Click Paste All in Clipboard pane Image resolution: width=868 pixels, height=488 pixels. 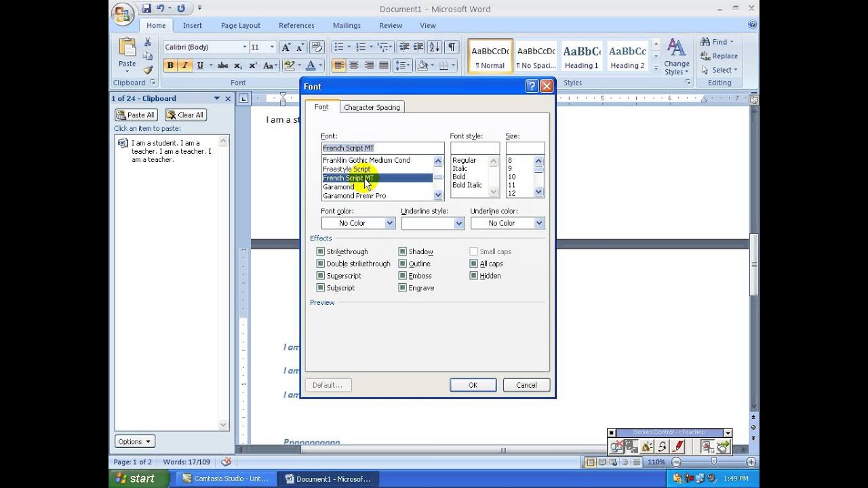[136, 115]
